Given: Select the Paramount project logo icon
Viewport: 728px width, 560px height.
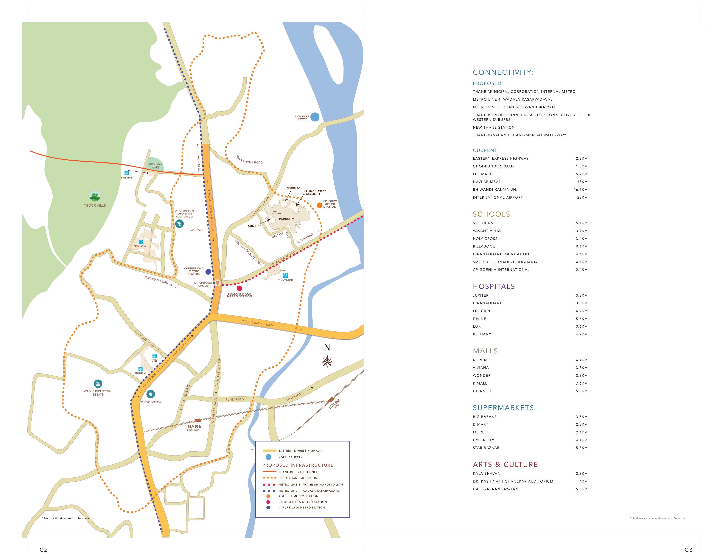Looking at the screenshot, I should tap(285, 276).
